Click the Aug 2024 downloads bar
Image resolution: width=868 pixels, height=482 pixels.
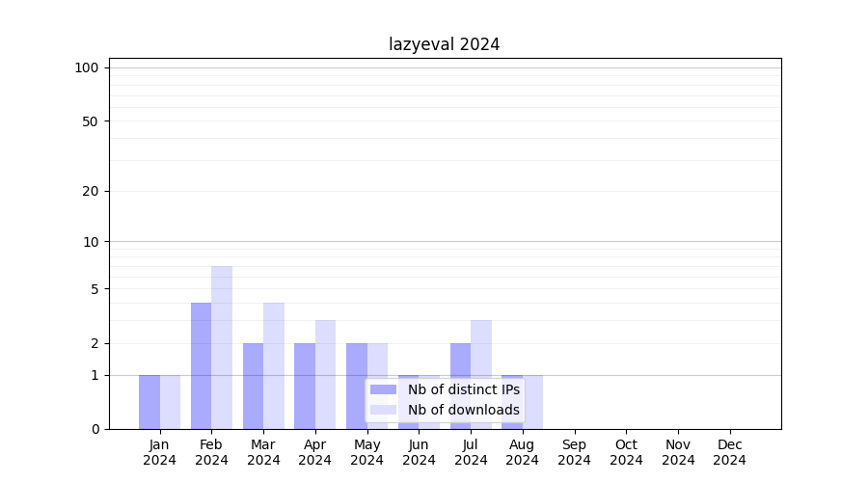coord(533,401)
